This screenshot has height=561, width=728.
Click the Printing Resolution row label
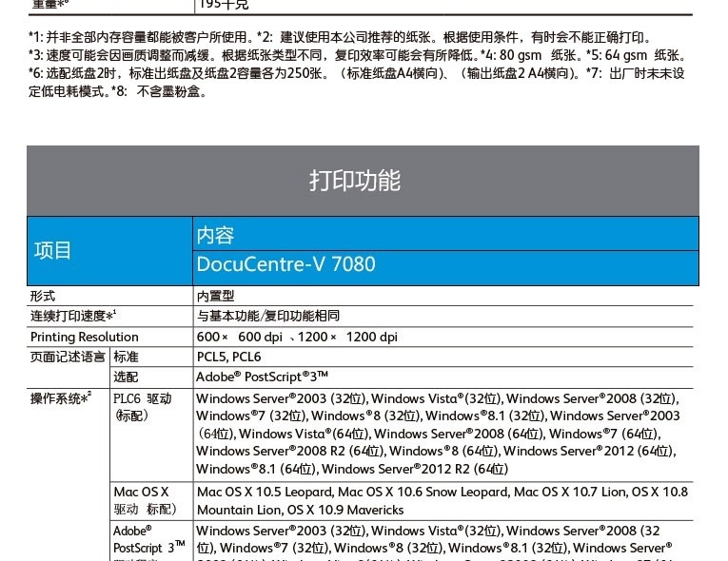pos(85,337)
